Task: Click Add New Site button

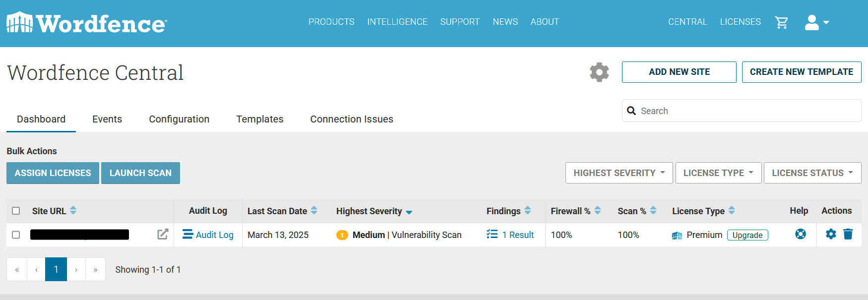Action: (679, 72)
